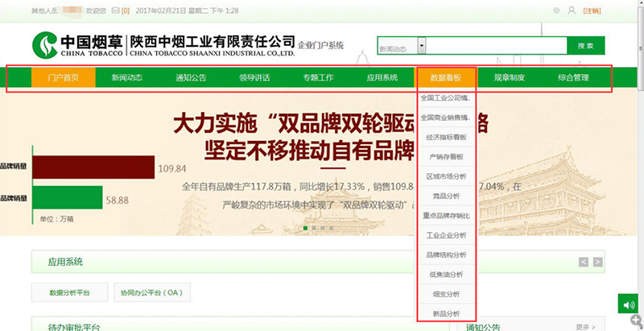Open the 通知公告 menu
The height and width of the screenshot is (331, 644).
click(x=191, y=77)
